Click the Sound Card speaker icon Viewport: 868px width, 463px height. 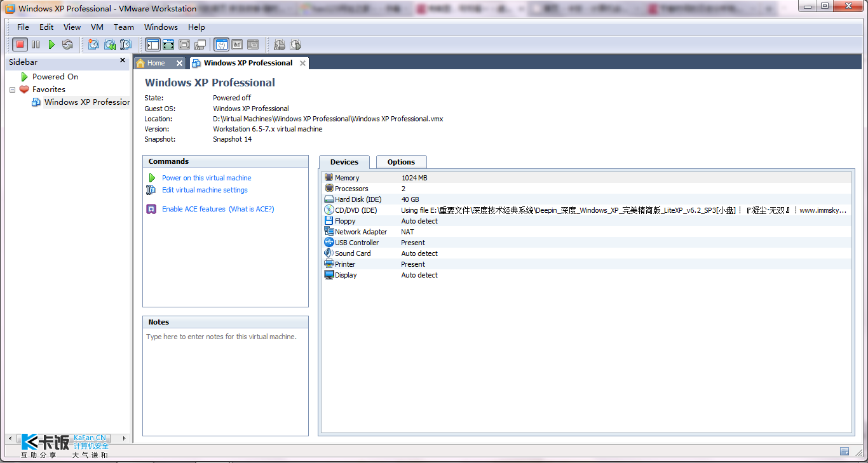(329, 253)
